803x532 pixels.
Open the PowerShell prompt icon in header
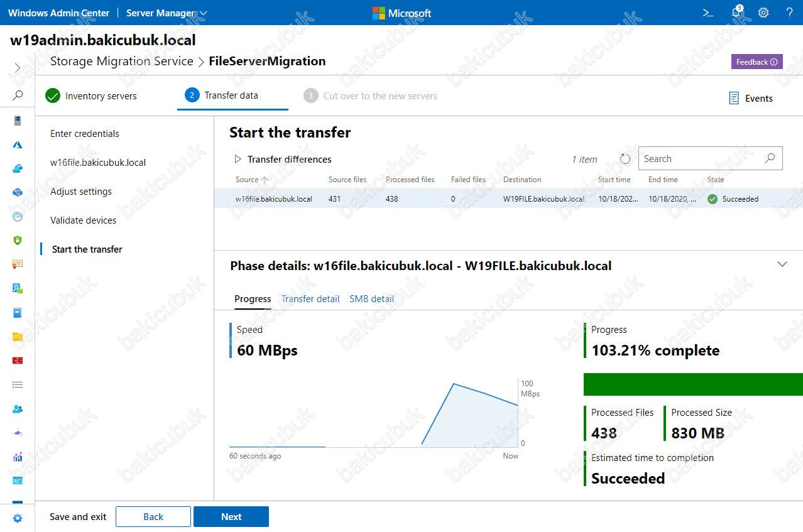pos(708,13)
